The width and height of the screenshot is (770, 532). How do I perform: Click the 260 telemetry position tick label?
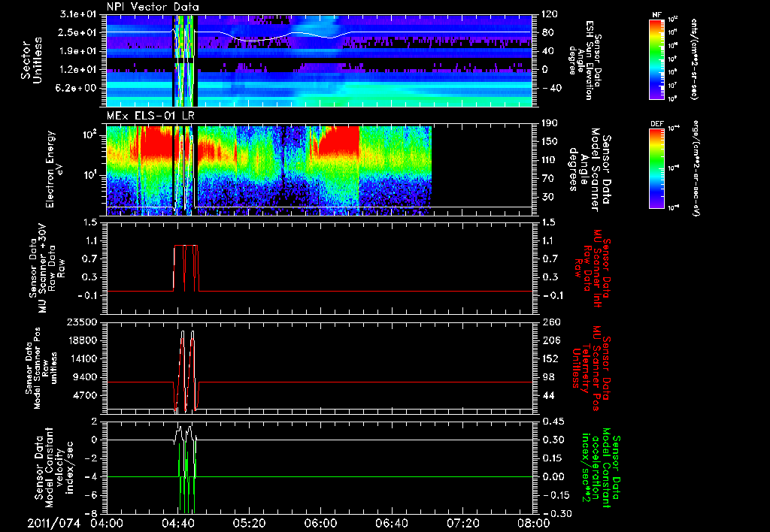tap(550, 322)
